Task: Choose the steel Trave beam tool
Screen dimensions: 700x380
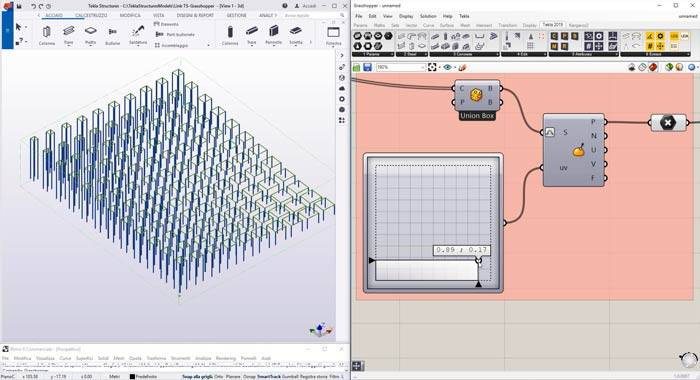Action: coord(68,34)
